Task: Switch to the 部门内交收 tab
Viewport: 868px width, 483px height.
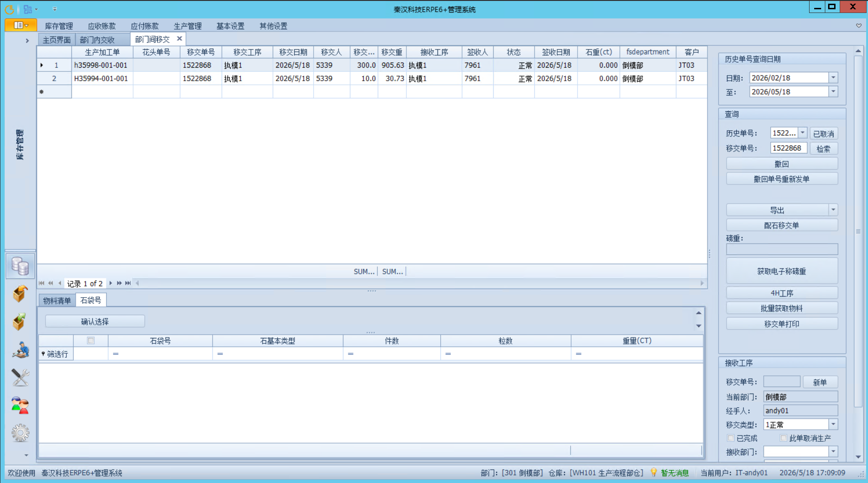Action: click(97, 40)
